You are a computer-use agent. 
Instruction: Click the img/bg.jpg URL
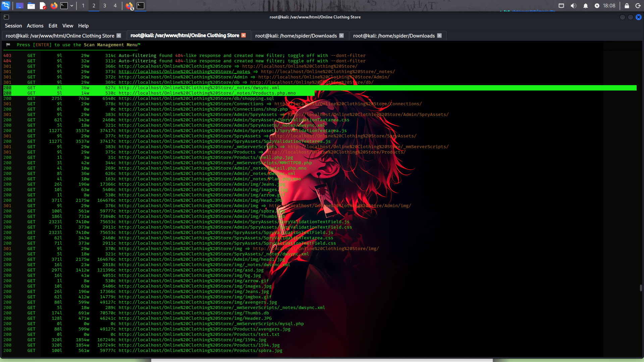(190, 276)
